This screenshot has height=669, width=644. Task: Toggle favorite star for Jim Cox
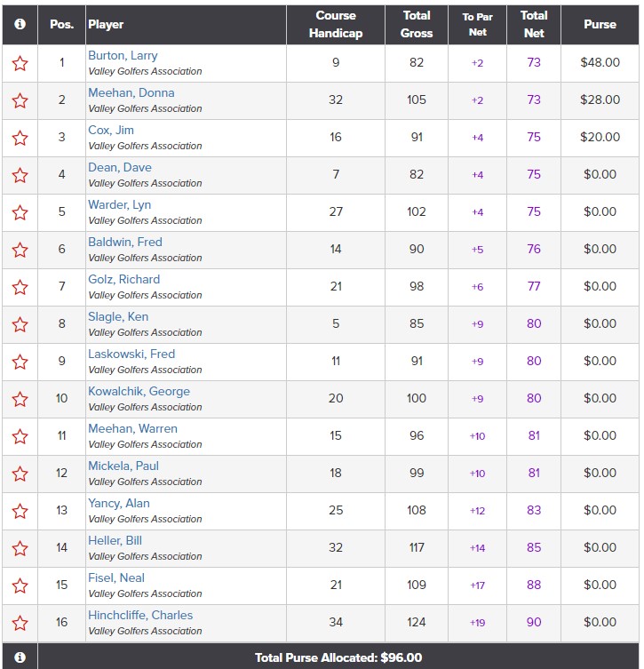[x=20, y=139]
